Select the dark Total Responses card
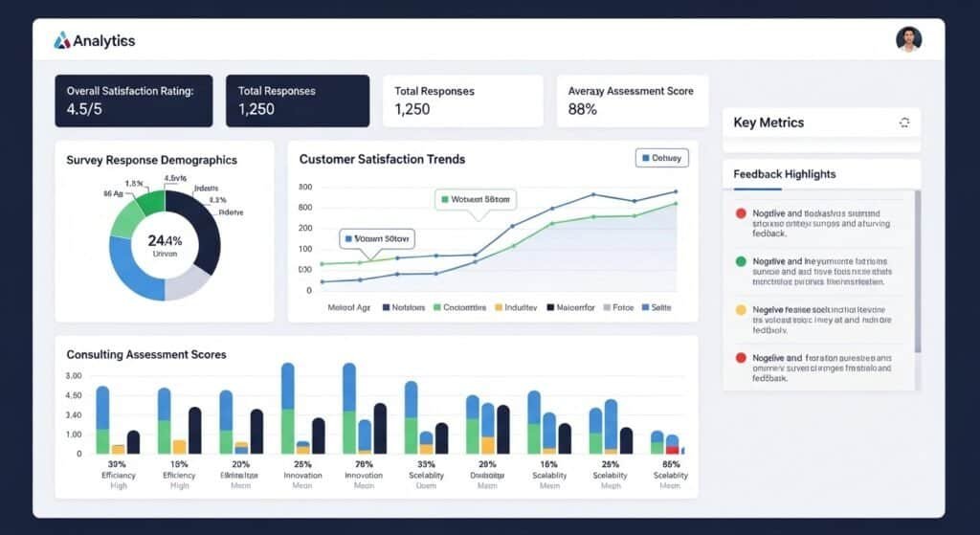Screen dimensions: 980x535 pyautogui.click(x=298, y=100)
